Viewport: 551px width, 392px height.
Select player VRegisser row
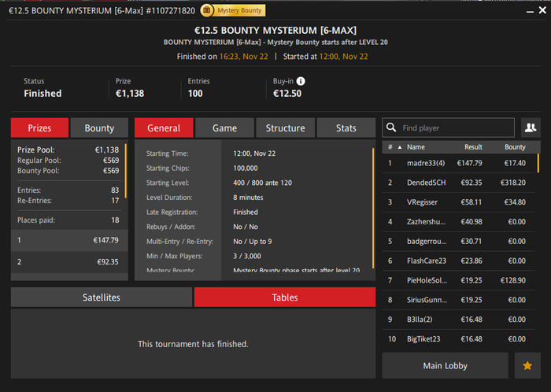[x=459, y=202]
